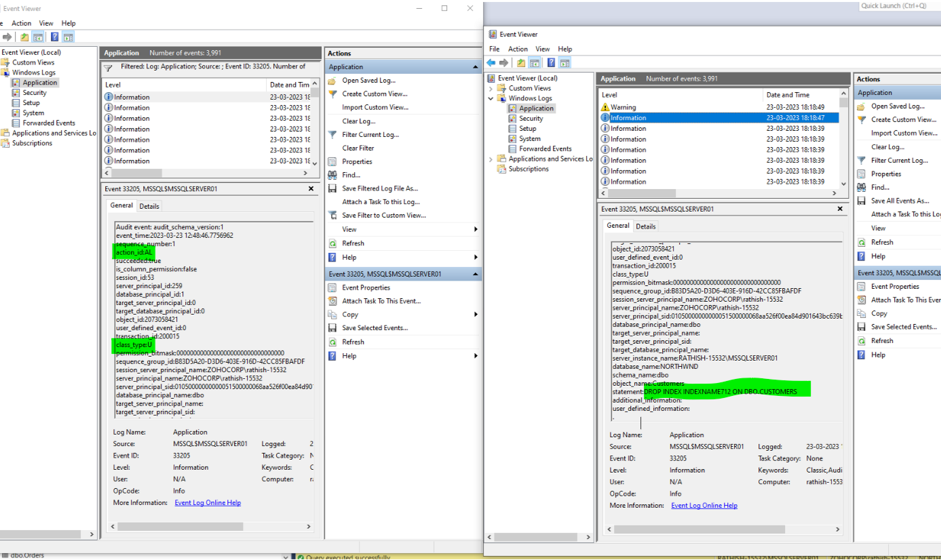Open Event Properties in right Actions pane

click(896, 286)
